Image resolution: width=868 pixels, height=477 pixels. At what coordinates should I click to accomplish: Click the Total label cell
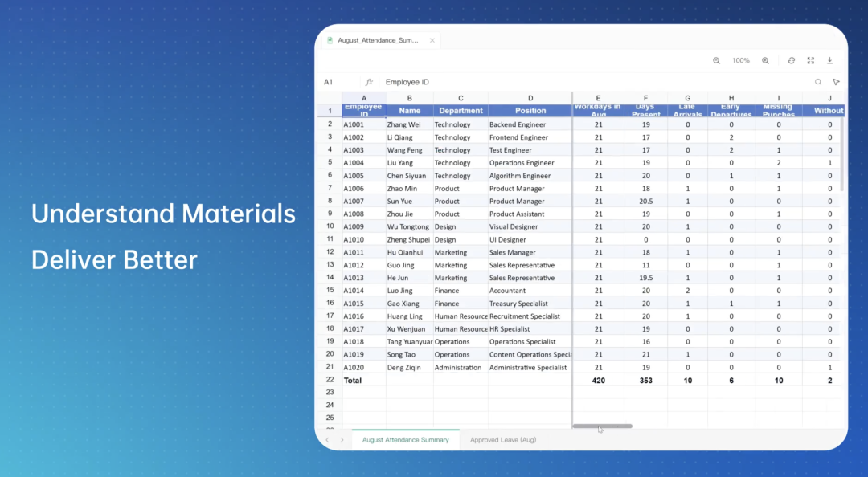pyautogui.click(x=364, y=380)
